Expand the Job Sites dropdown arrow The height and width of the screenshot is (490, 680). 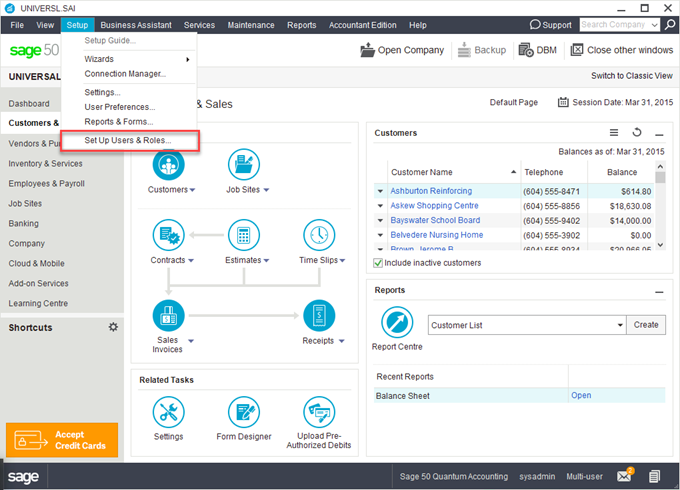(x=266, y=190)
